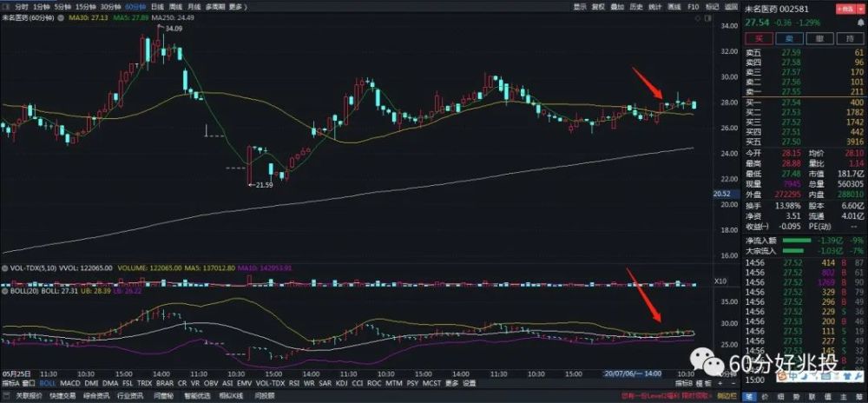
Task: Select the 1分钟 timeframe
Action: [x=42, y=7]
